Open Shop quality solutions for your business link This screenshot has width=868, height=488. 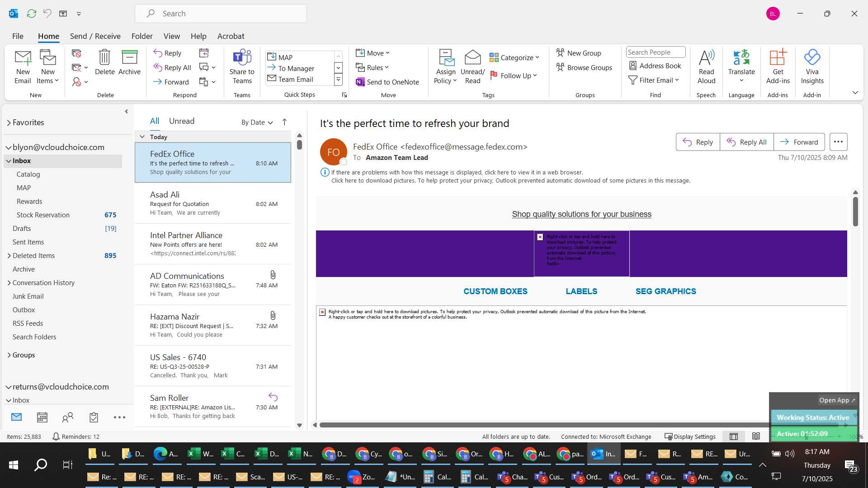(x=581, y=214)
